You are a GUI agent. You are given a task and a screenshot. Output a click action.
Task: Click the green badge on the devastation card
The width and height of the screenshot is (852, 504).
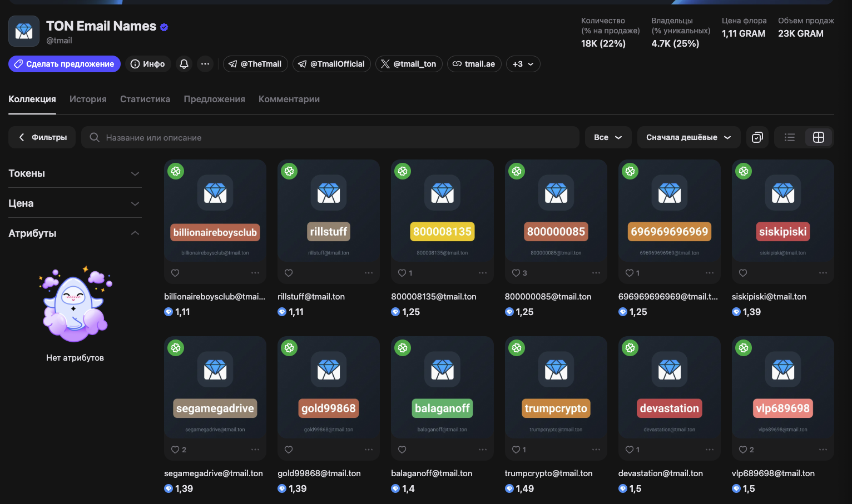coord(630,348)
